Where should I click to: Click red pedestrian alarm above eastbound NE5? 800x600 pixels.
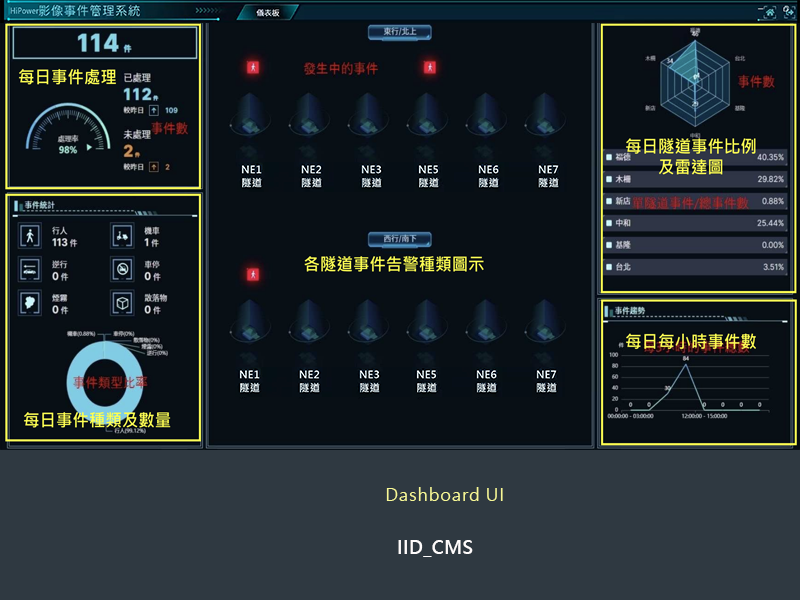pyautogui.click(x=430, y=68)
